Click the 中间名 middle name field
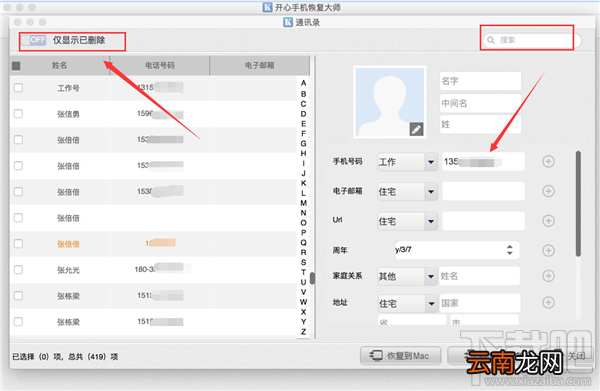This screenshot has height=391, width=600. pyautogui.click(x=480, y=103)
